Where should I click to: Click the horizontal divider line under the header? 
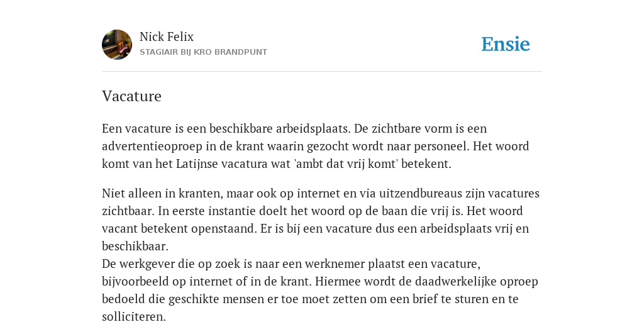[322, 72]
